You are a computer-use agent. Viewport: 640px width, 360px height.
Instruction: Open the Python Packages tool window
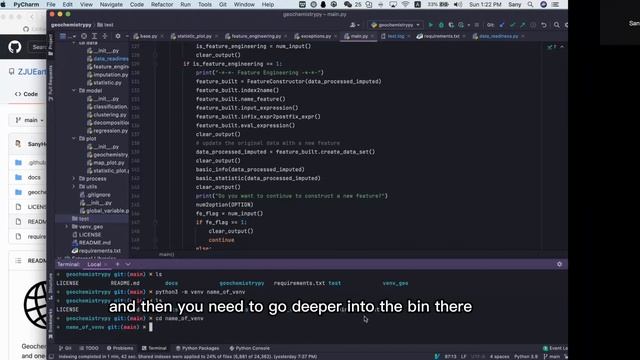(x=198, y=348)
